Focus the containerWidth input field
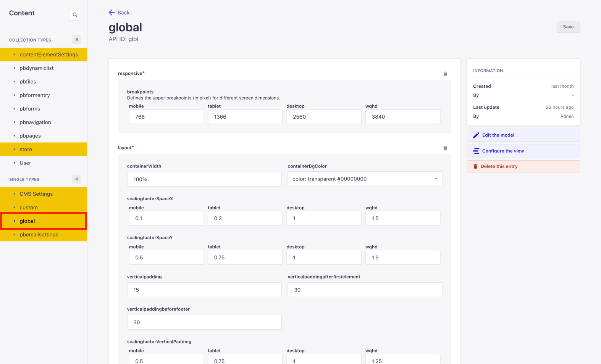 point(204,179)
